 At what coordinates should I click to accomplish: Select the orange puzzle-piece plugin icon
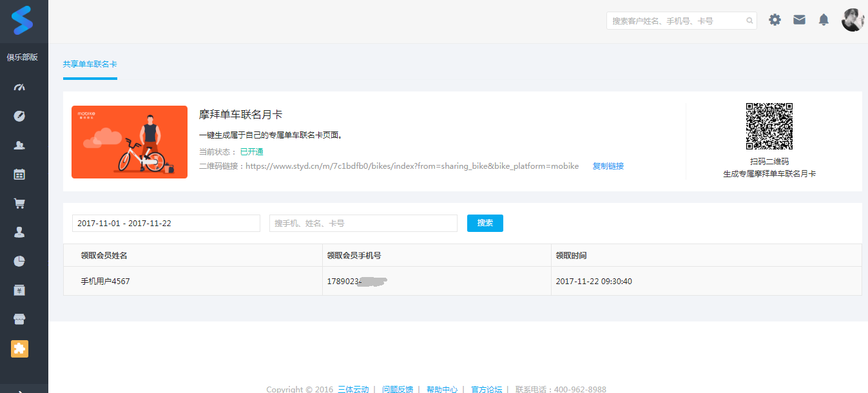[19, 349]
